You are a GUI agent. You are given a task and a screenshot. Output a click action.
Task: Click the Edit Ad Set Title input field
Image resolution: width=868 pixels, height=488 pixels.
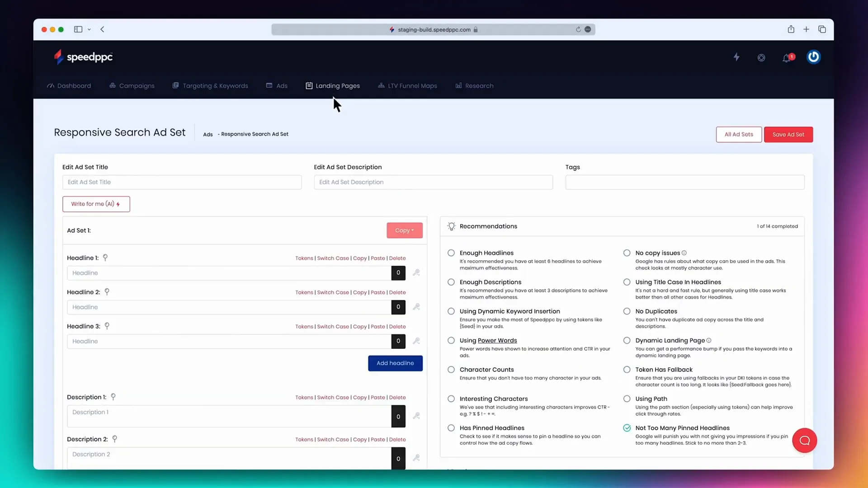tap(181, 182)
